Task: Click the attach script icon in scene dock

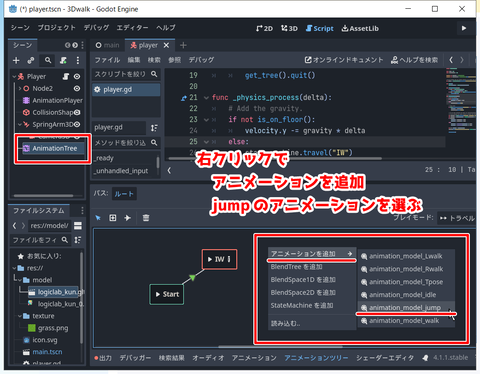Action: click(x=63, y=60)
